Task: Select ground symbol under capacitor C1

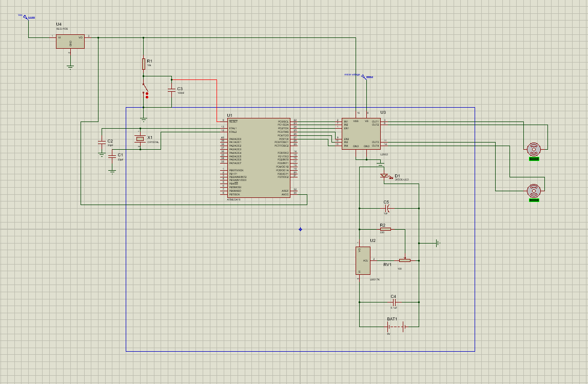Action: coord(112,172)
